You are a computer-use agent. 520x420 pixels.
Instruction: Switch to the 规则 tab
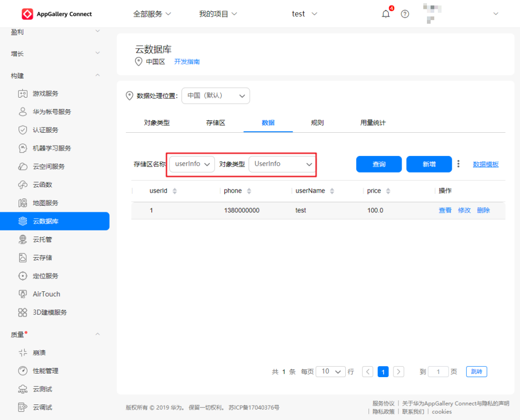(x=317, y=122)
